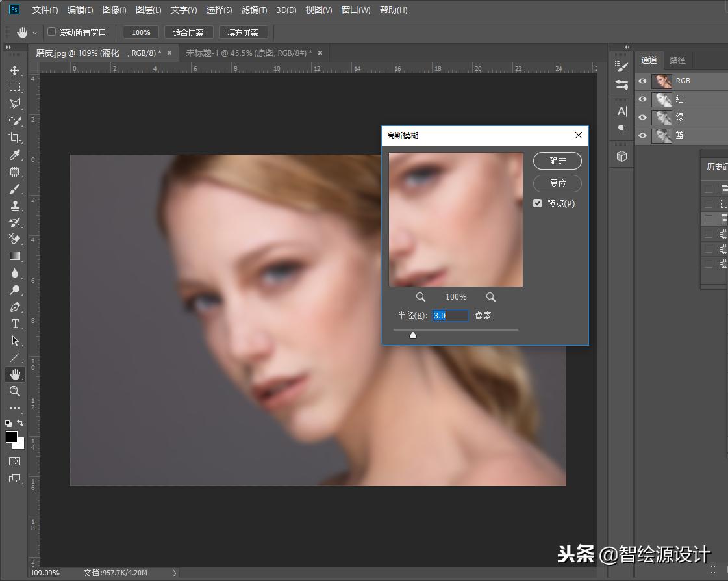Select the Crop tool
Screen dimensions: 728x581
pyautogui.click(x=14, y=138)
